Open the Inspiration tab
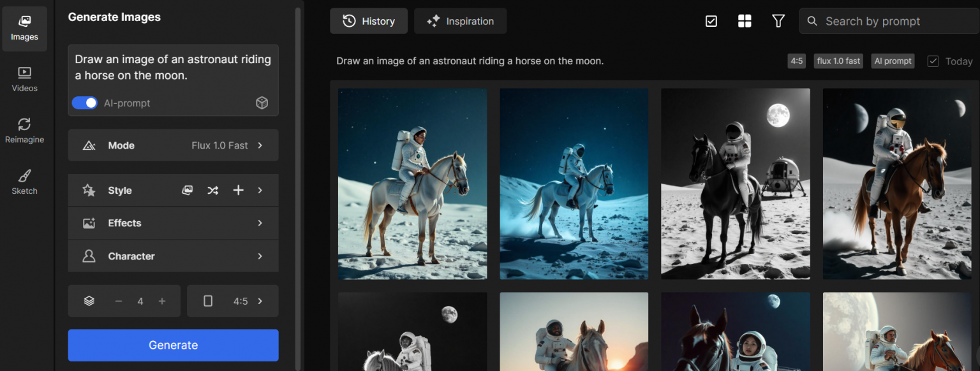The image size is (980, 371). (x=460, y=20)
